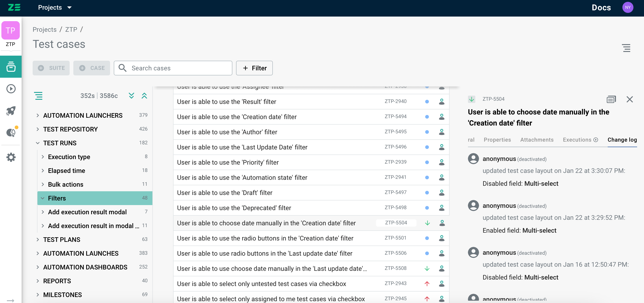
Task: Expand Elapsed time suite
Action: click(x=43, y=171)
